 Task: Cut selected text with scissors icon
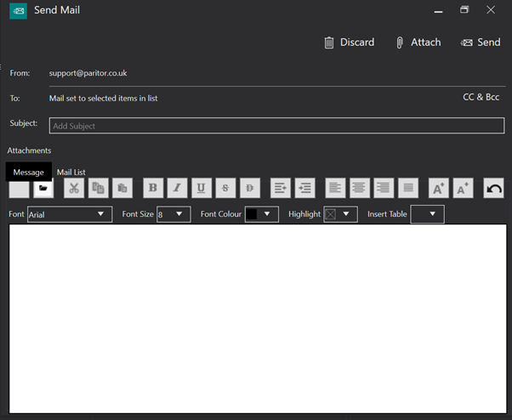click(74, 188)
